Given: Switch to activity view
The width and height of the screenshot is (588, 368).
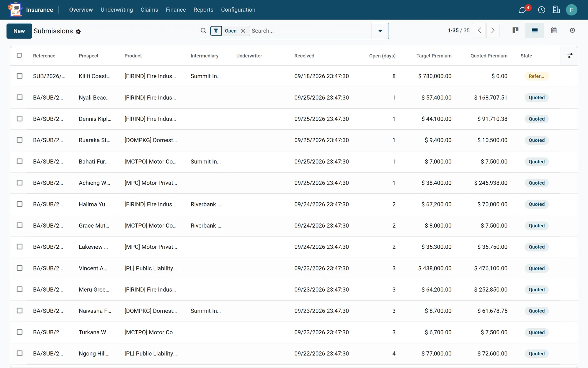Looking at the screenshot, I should pos(572,30).
